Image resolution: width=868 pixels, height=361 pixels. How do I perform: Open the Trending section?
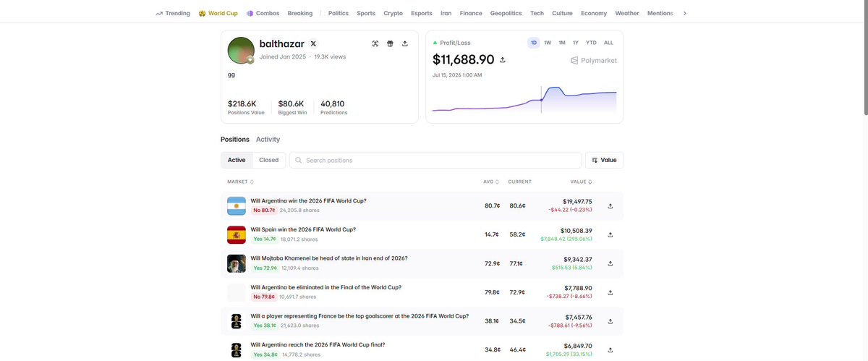[x=173, y=13]
